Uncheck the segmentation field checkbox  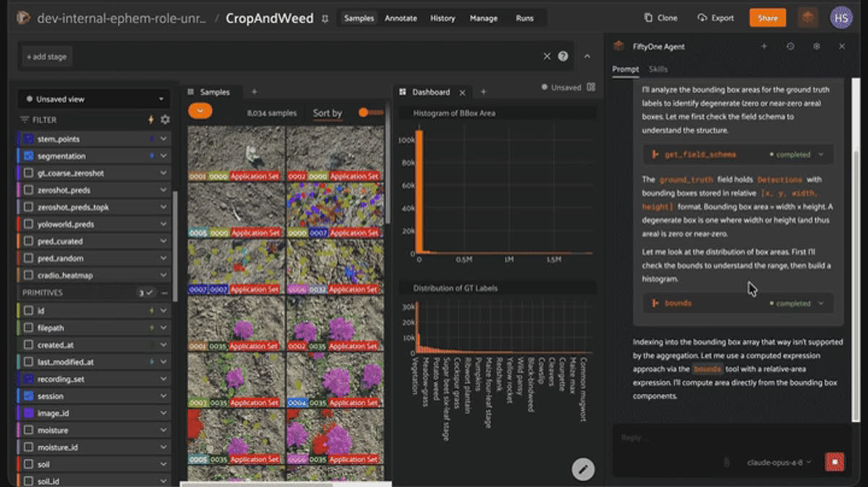[29, 156]
